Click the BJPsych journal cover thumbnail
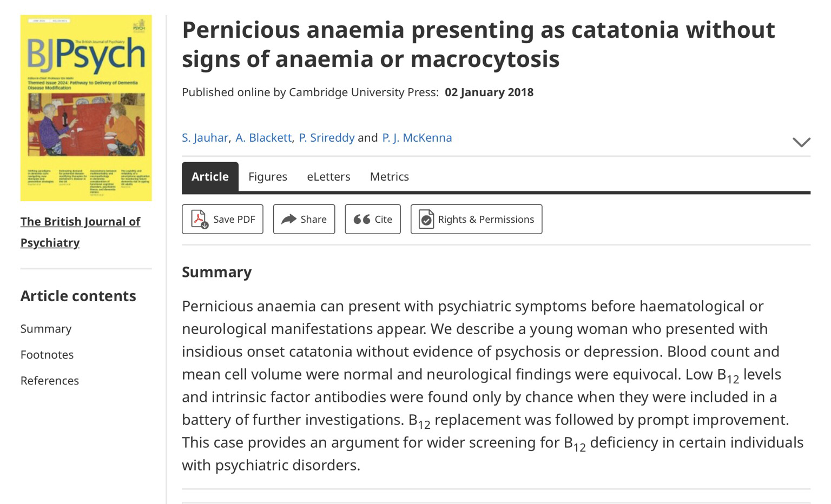This screenshot has height=504, width=831. pos(86,108)
